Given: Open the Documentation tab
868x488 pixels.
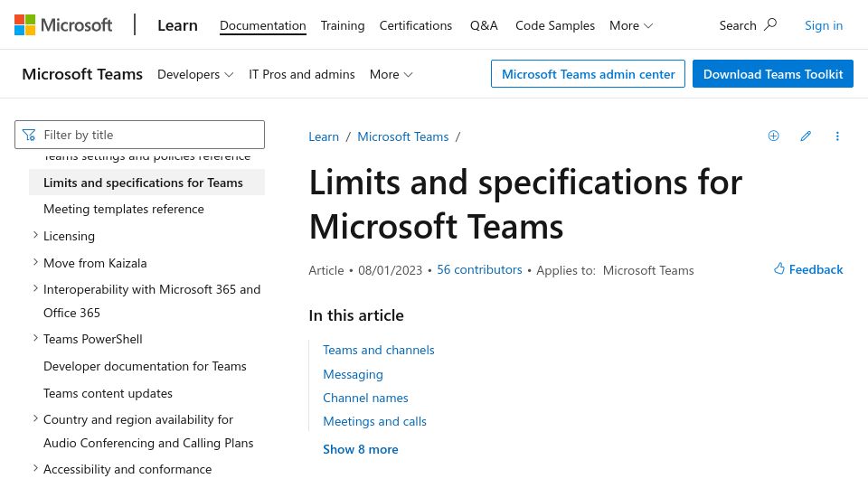Looking at the screenshot, I should (x=262, y=25).
